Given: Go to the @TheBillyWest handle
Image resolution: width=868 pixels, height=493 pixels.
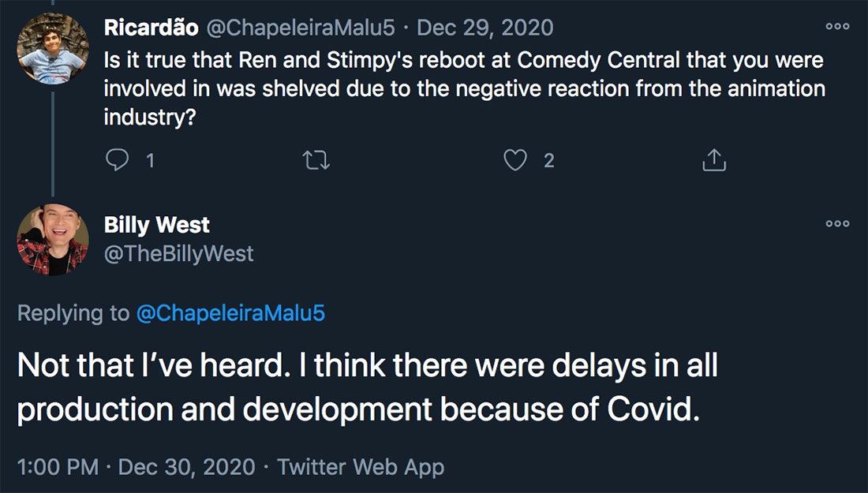Looking at the screenshot, I should (x=179, y=252).
